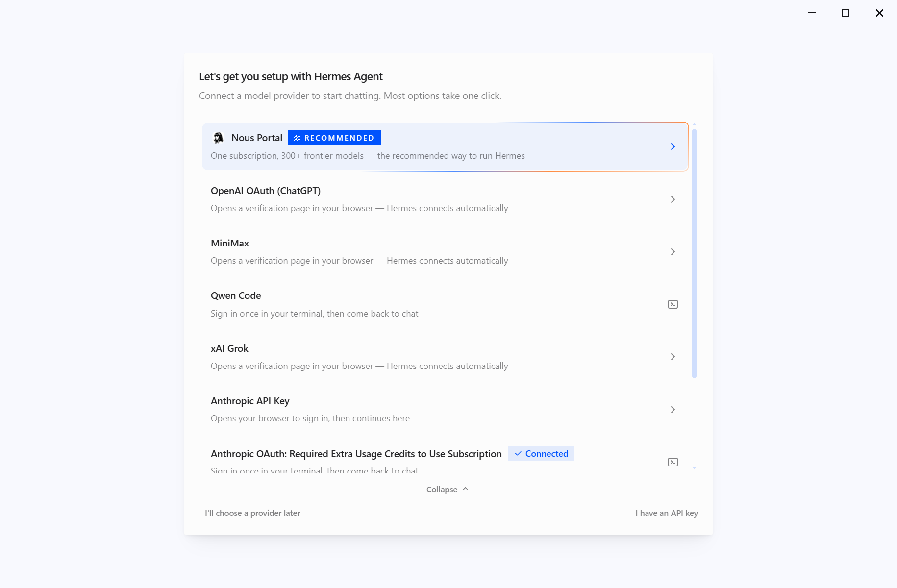Open xAI Grok chevron arrow
This screenshot has width=897, height=588.
(x=673, y=357)
